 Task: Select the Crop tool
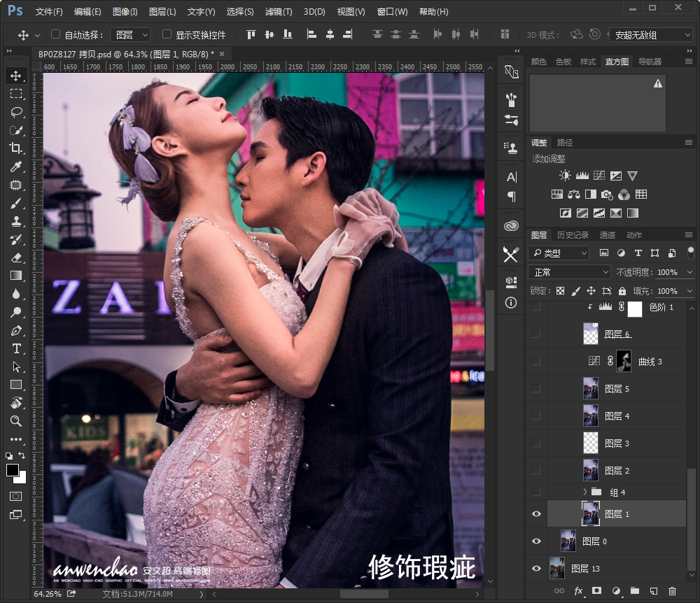pyautogui.click(x=16, y=148)
